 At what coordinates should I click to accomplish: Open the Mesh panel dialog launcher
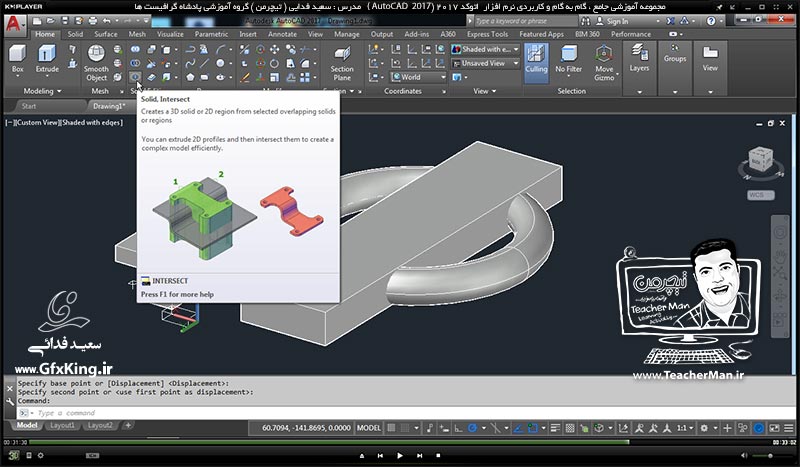point(122,91)
